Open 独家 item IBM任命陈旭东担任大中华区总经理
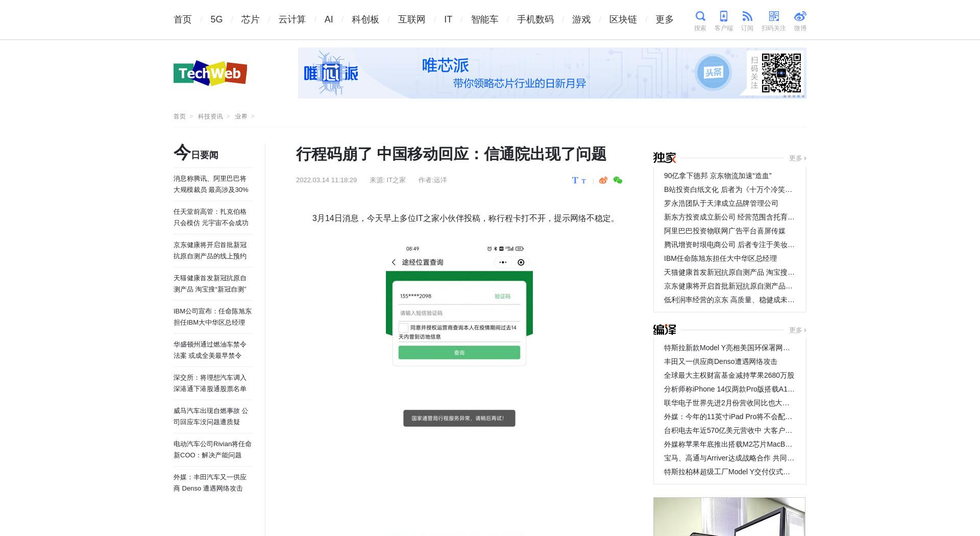Screen dimensions: 980x536 pyautogui.click(x=720, y=258)
